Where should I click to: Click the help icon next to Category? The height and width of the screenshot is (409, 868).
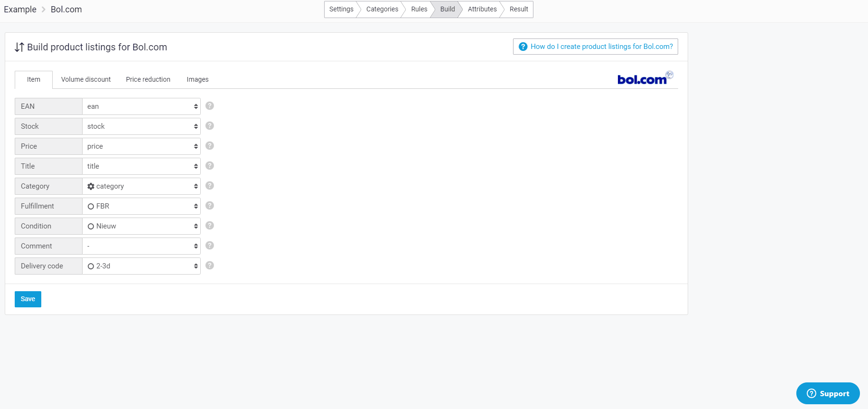(x=210, y=186)
